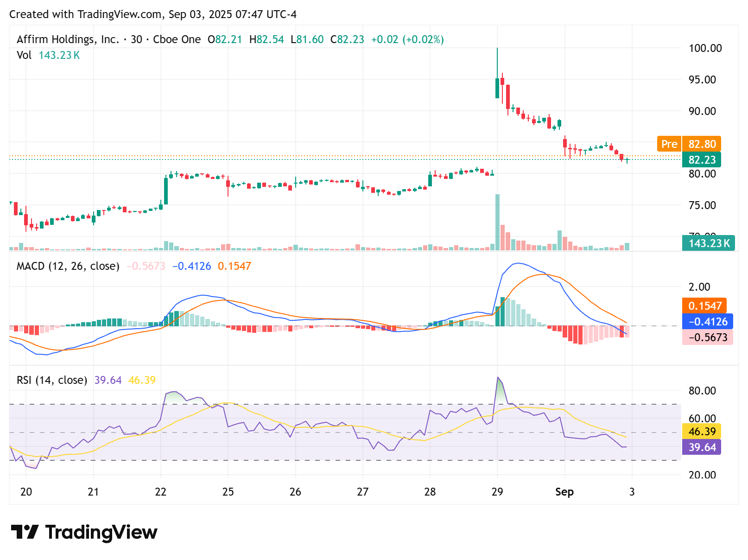Click the close value C82.23
The height and width of the screenshot is (560, 748).
point(347,39)
